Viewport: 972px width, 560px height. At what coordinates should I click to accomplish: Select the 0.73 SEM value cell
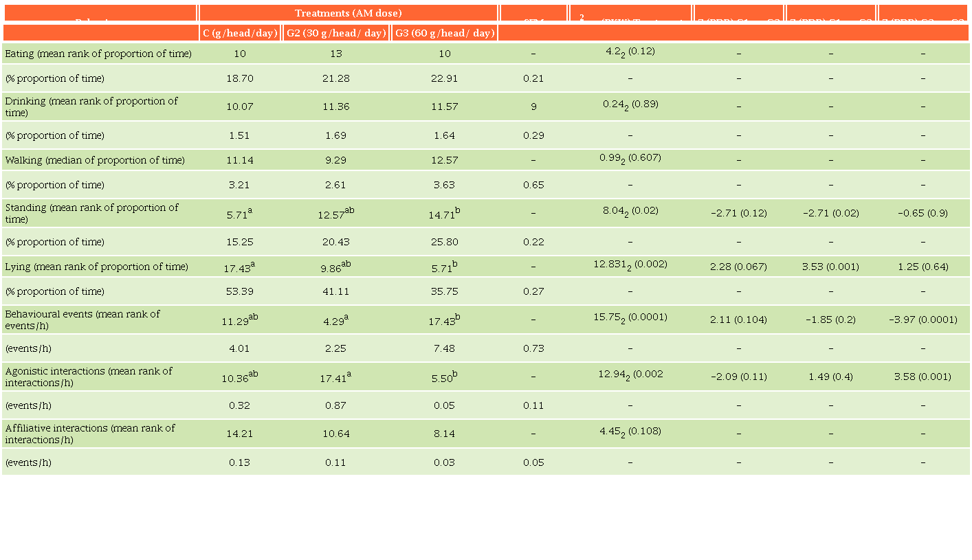[x=533, y=348]
